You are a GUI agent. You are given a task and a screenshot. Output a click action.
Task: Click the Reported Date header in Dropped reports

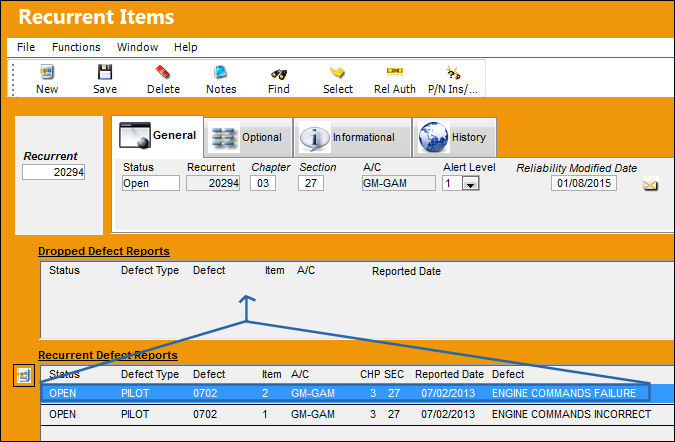406,271
